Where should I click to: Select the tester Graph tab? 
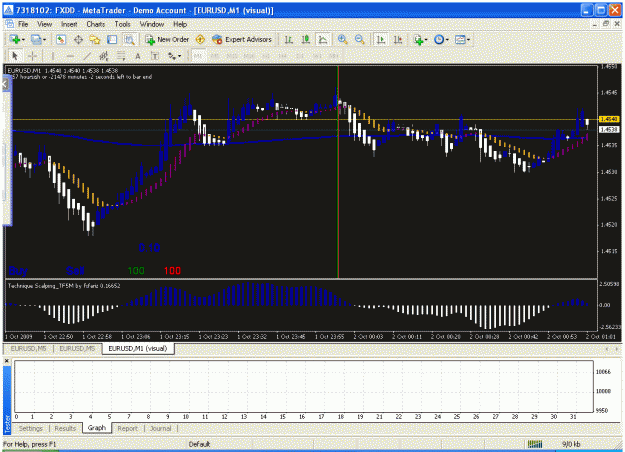click(x=97, y=428)
